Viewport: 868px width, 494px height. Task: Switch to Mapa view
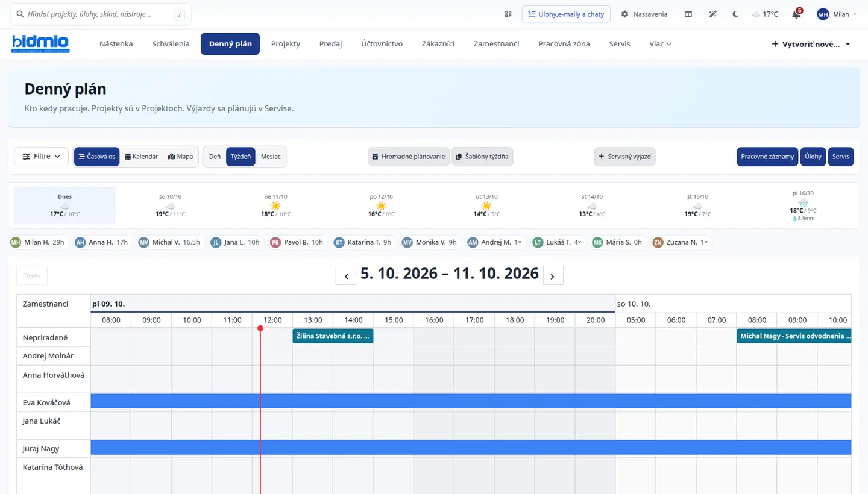[x=181, y=157]
